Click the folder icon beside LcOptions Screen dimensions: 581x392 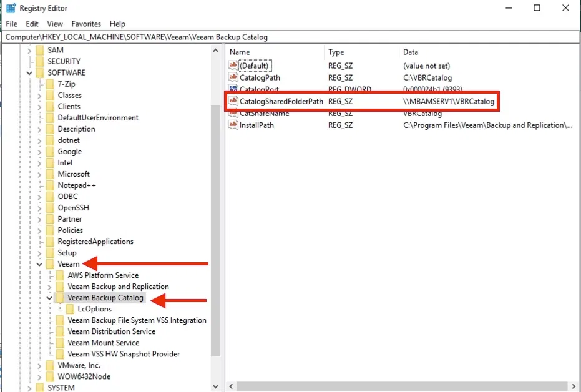point(70,309)
